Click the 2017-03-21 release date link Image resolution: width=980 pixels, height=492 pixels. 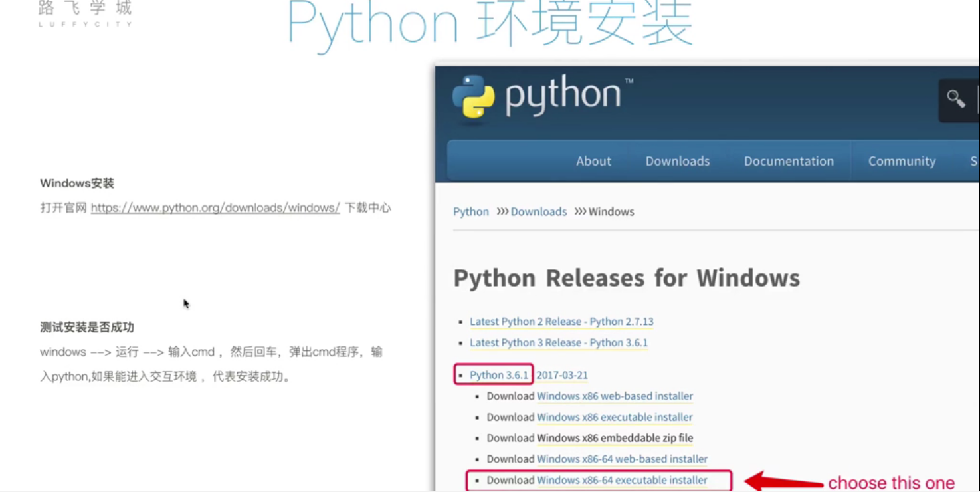coord(562,375)
